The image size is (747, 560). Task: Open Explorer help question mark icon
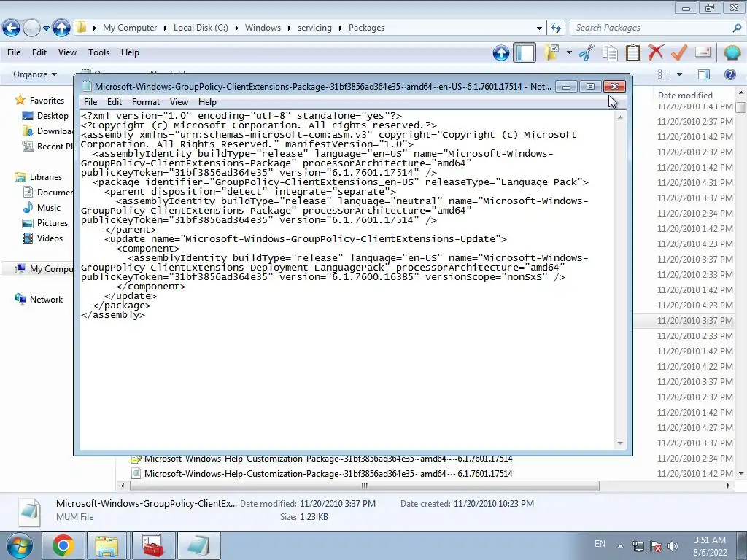(729, 74)
